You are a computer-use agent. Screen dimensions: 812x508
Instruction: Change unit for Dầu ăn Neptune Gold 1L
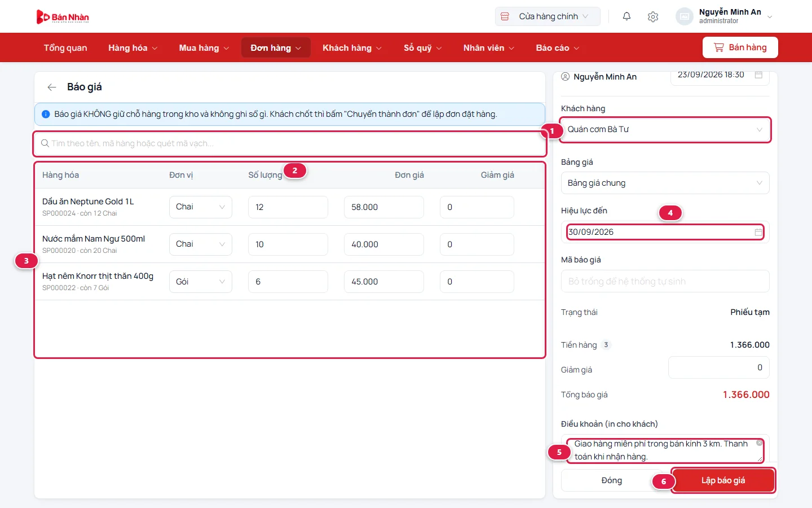click(201, 207)
